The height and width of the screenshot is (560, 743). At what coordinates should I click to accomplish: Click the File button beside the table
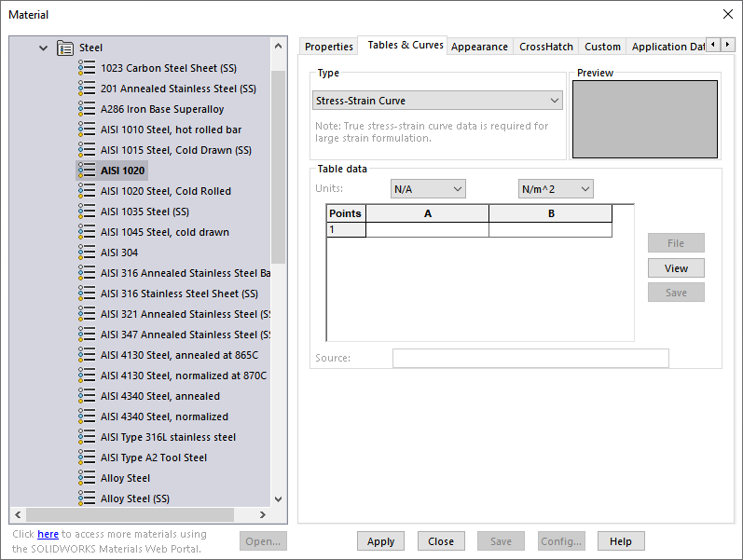(676, 243)
